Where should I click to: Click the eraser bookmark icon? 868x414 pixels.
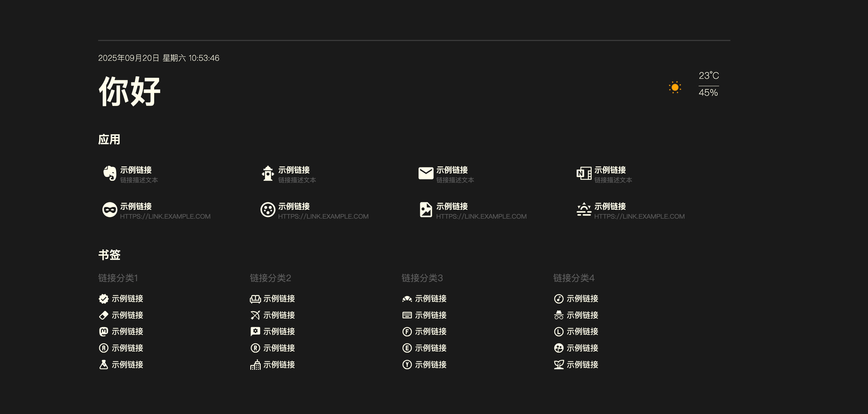(103, 315)
